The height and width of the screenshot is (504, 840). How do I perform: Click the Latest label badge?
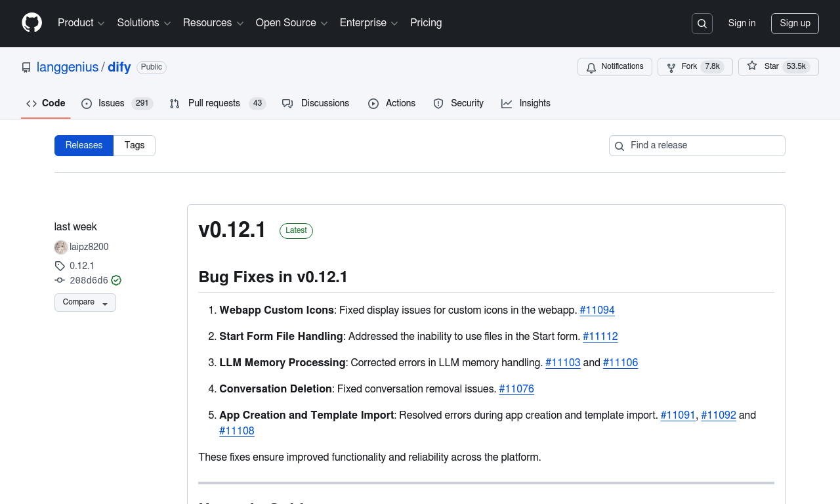click(296, 231)
